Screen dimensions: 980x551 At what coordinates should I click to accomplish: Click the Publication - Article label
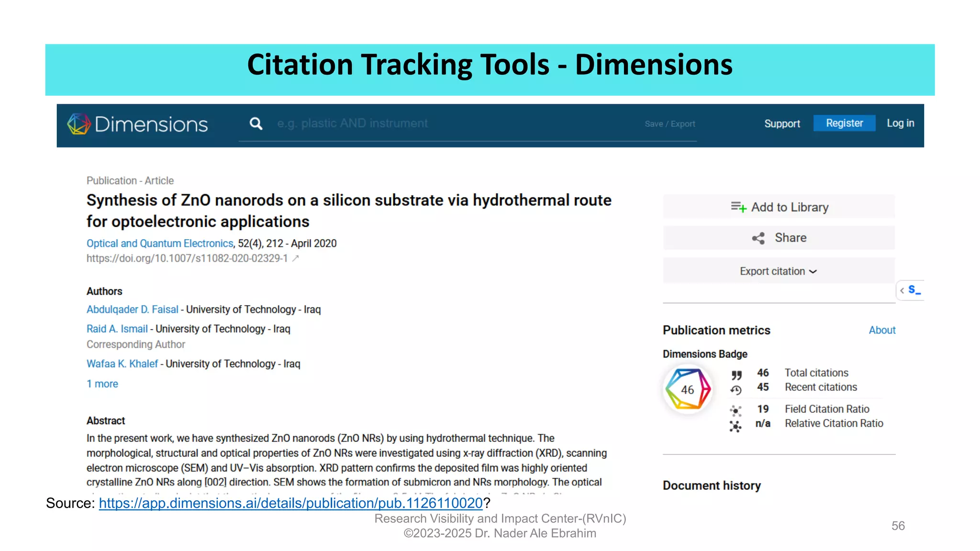point(130,181)
